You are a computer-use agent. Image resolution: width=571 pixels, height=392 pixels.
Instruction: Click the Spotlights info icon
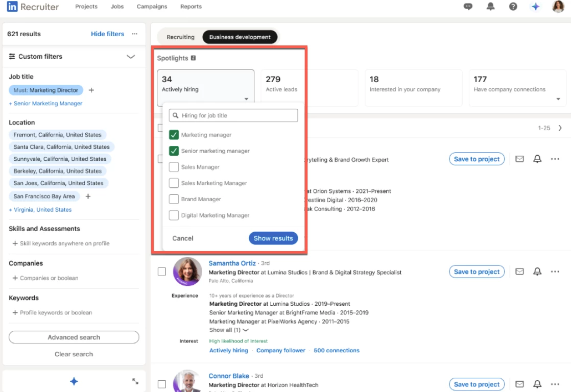pos(194,58)
